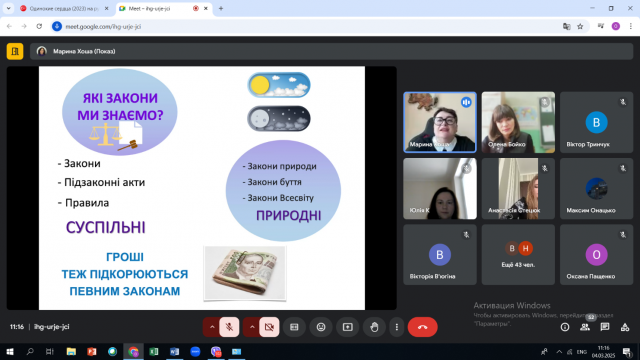
Task: Leave the call with red hang-up button
Action: click(x=422, y=327)
